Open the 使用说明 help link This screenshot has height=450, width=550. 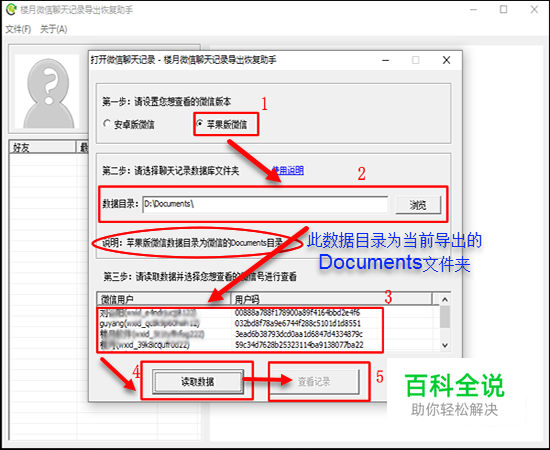(x=288, y=170)
